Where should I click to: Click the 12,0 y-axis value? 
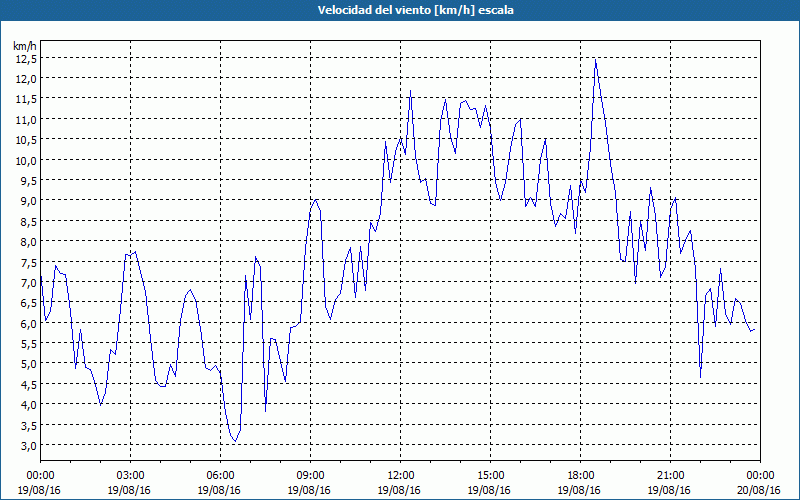(x=27, y=79)
